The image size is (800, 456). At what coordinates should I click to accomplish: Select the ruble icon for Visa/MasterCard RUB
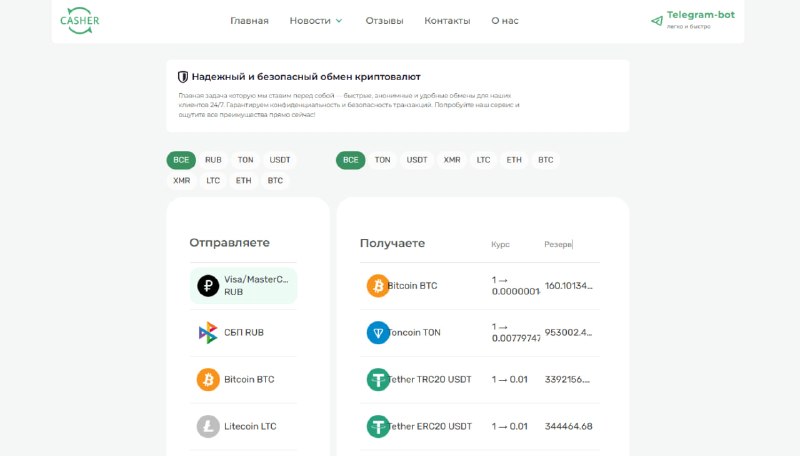coord(208,286)
